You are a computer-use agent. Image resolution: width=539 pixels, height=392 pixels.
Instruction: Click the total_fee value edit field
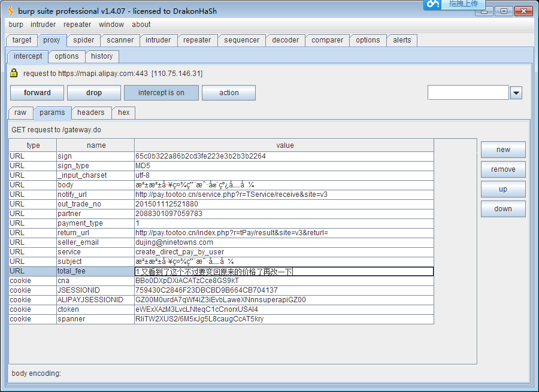coord(284,272)
